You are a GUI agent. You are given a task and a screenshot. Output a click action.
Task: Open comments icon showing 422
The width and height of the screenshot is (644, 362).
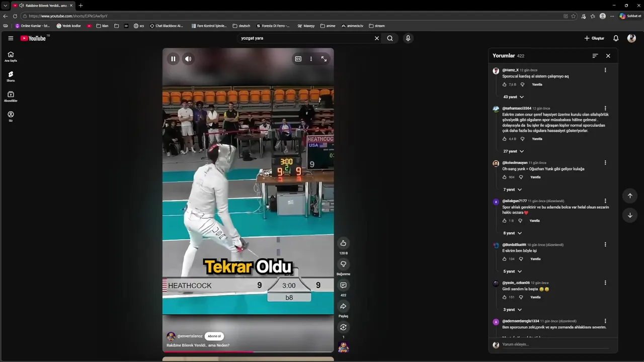click(x=343, y=285)
